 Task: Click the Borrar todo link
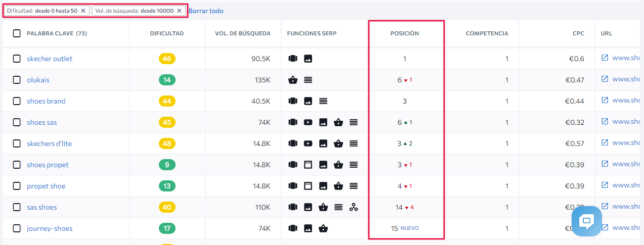pyautogui.click(x=206, y=11)
